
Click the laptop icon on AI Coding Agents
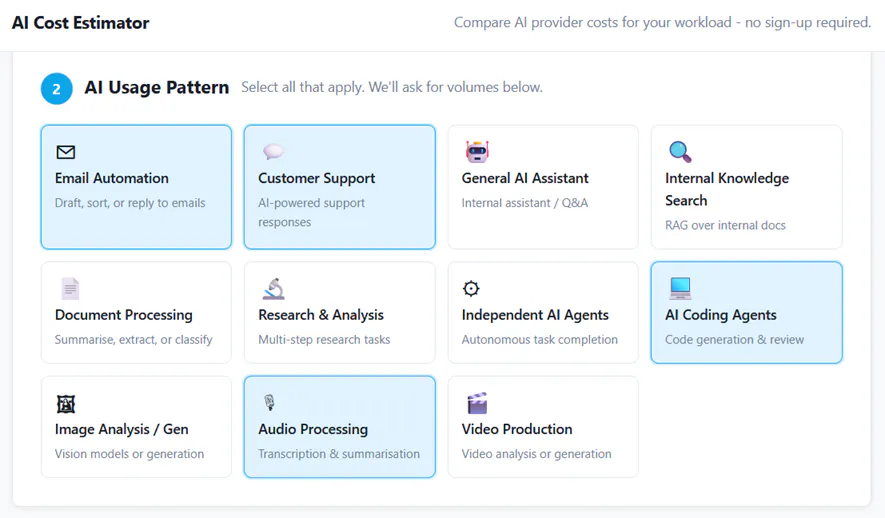pyautogui.click(x=680, y=288)
